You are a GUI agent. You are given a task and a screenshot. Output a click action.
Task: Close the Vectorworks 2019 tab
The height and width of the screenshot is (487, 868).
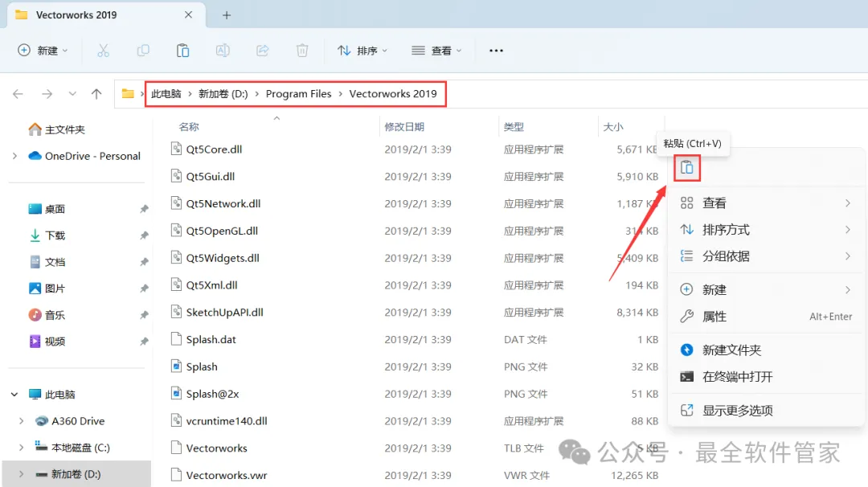click(188, 15)
